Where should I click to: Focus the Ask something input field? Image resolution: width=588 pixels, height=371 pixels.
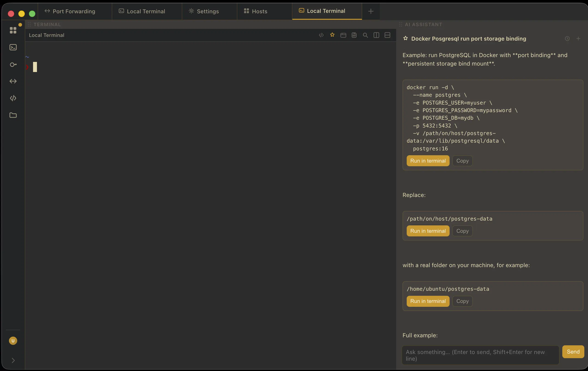[481, 355]
